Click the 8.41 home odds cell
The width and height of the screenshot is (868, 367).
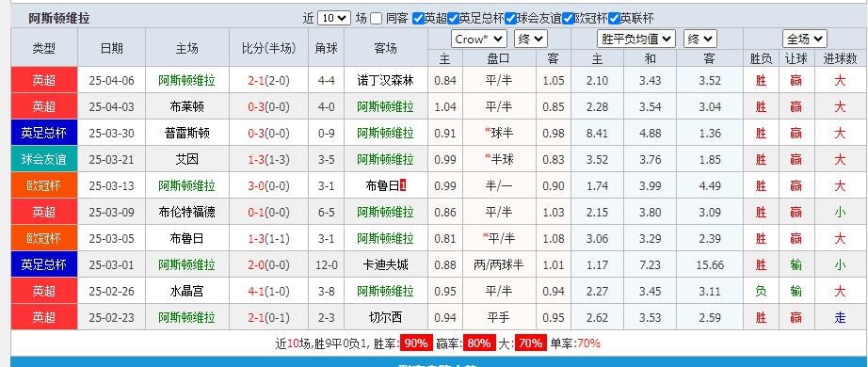(597, 134)
